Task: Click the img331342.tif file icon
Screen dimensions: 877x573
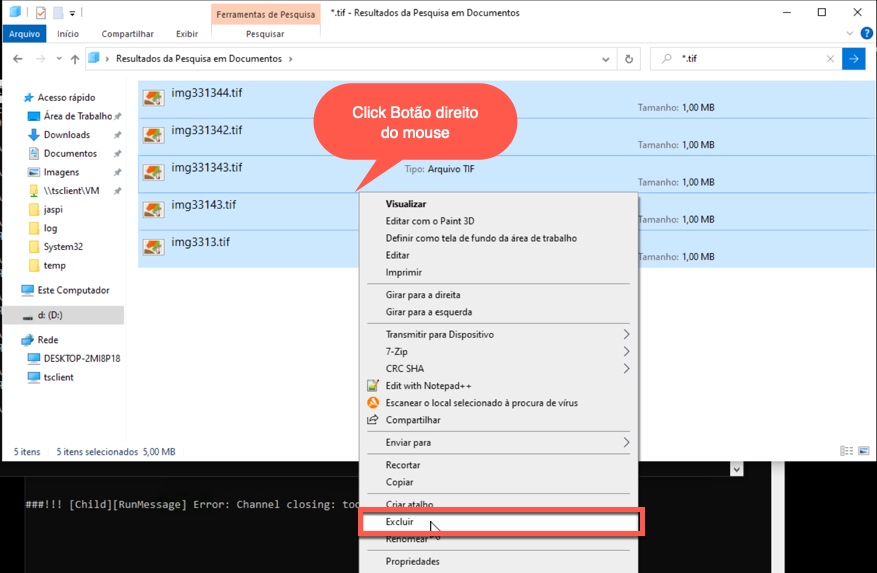Action: 153,135
